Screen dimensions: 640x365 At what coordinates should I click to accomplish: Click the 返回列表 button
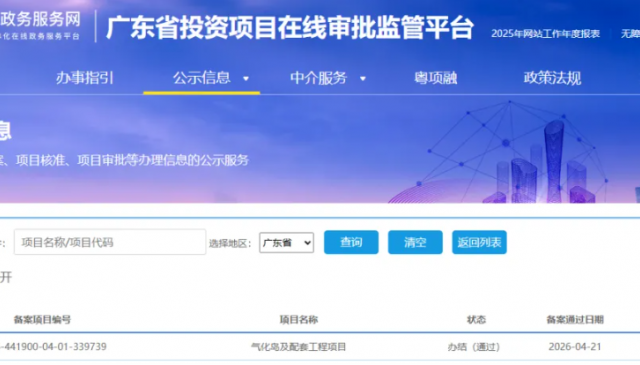point(479,242)
